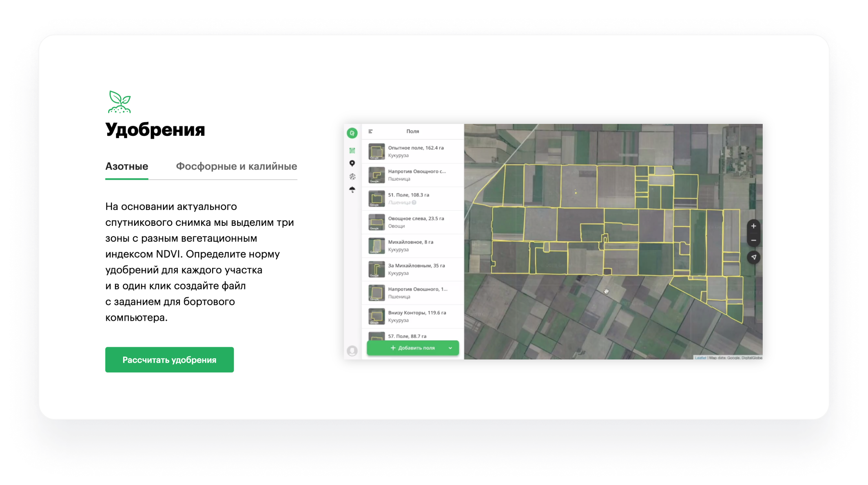Click thumbnail of Овощное слева field
The image size is (868, 485).
[x=376, y=222]
